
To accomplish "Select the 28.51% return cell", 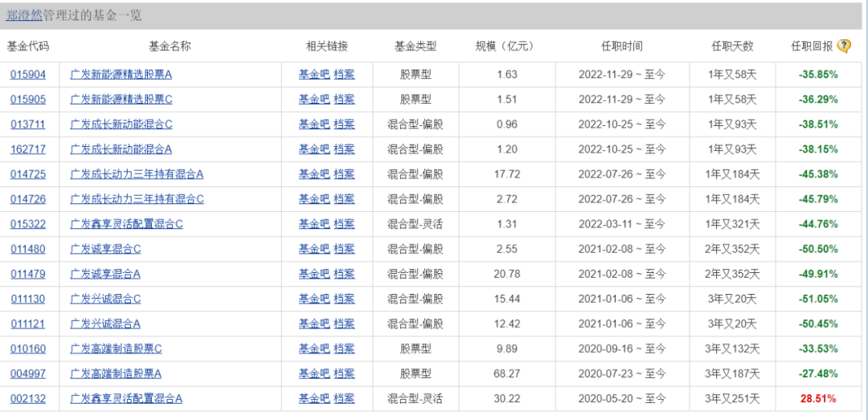I will tap(817, 398).
